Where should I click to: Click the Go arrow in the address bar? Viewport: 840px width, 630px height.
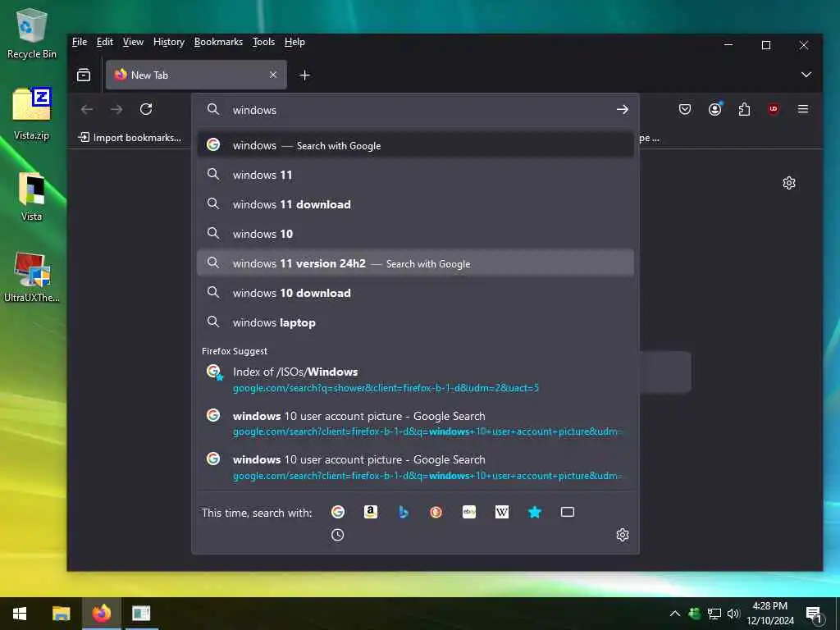point(622,109)
